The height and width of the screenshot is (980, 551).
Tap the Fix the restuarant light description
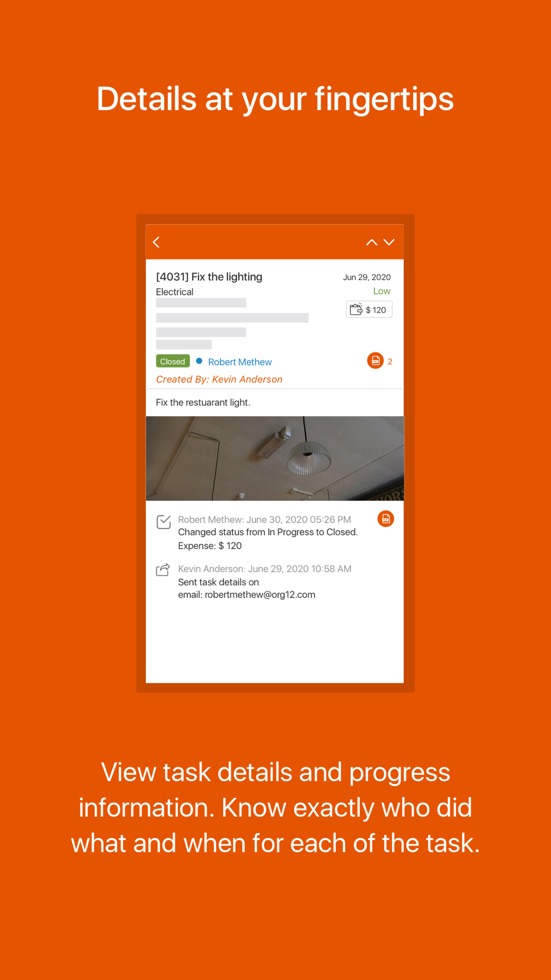coord(203,402)
